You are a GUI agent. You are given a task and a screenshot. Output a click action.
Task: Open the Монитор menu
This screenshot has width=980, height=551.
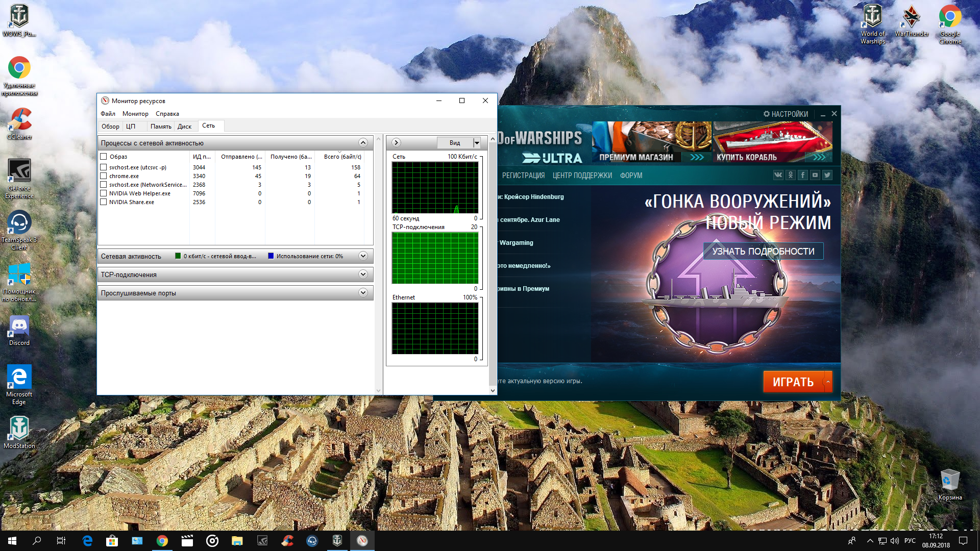(x=135, y=114)
